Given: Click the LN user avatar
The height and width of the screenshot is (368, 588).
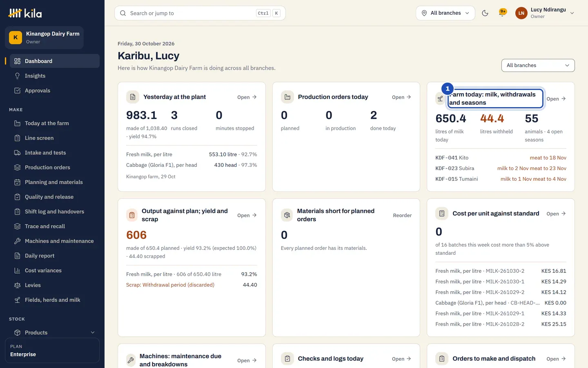Looking at the screenshot, I should 521,13.
